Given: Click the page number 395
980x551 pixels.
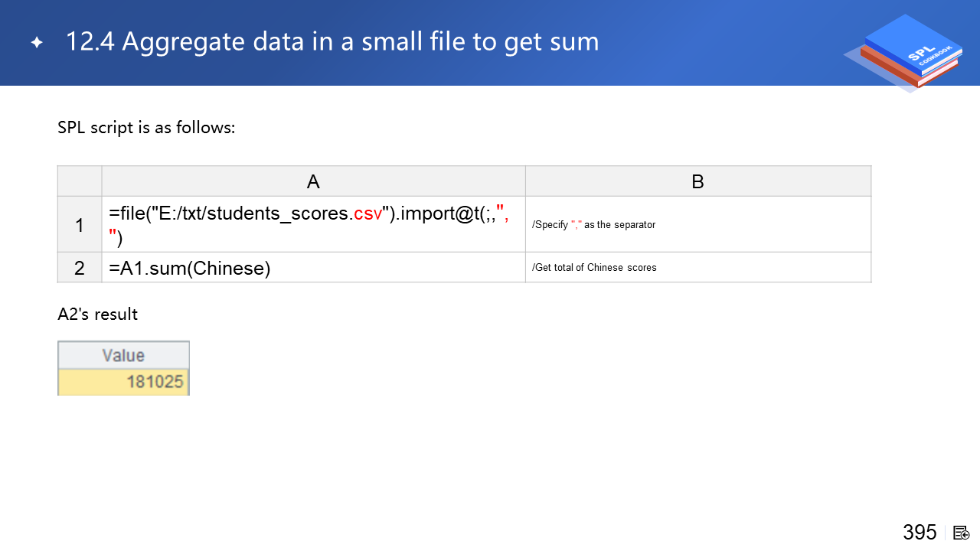Looking at the screenshot, I should click(x=920, y=533).
